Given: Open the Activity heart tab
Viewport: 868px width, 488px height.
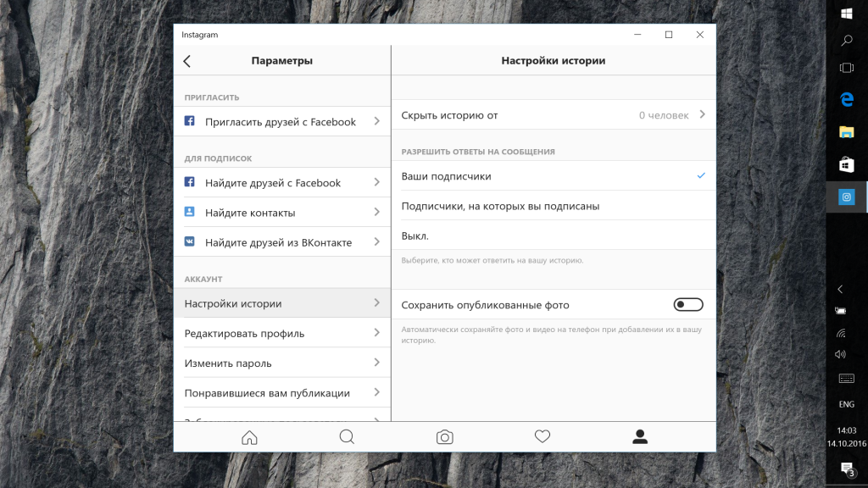Looking at the screenshot, I should click(542, 436).
